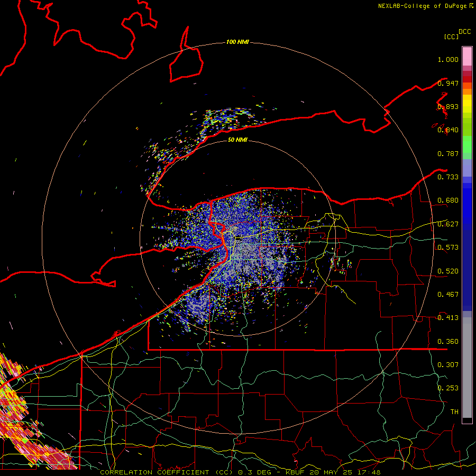Click the 100 NMI range ring label
Image resolution: width=476 pixels, height=476 pixels.
237,42
